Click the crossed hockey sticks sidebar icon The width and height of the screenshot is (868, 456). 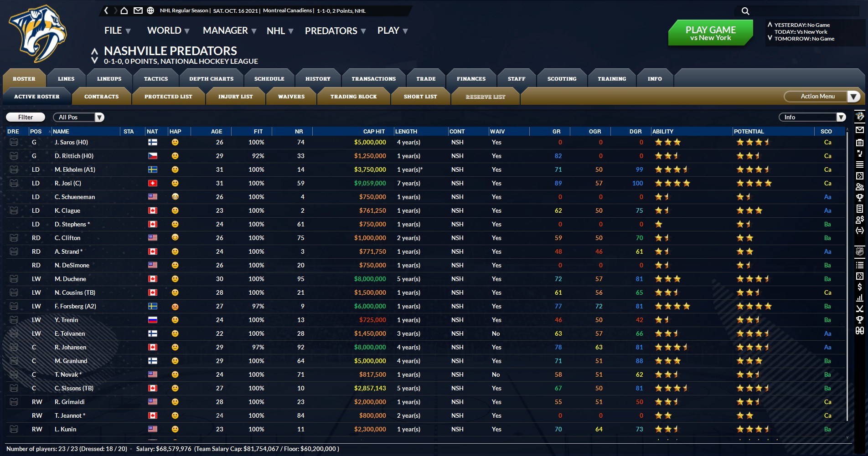(860, 308)
